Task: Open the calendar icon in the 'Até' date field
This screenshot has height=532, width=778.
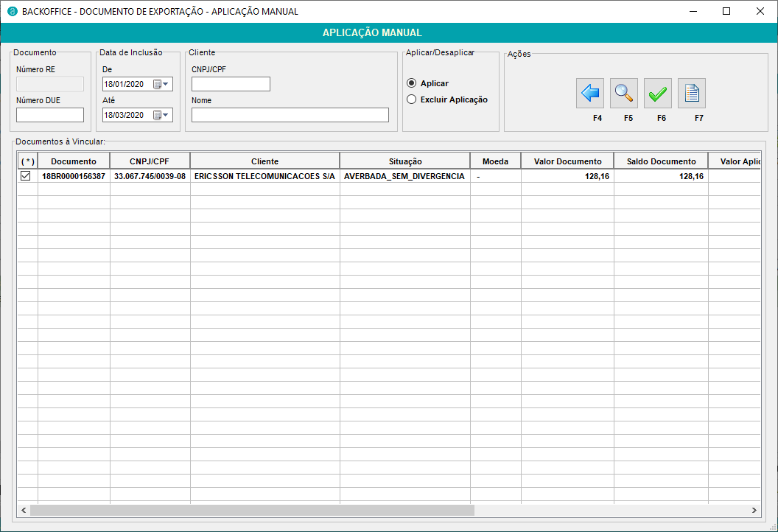Action: (x=157, y=115)
